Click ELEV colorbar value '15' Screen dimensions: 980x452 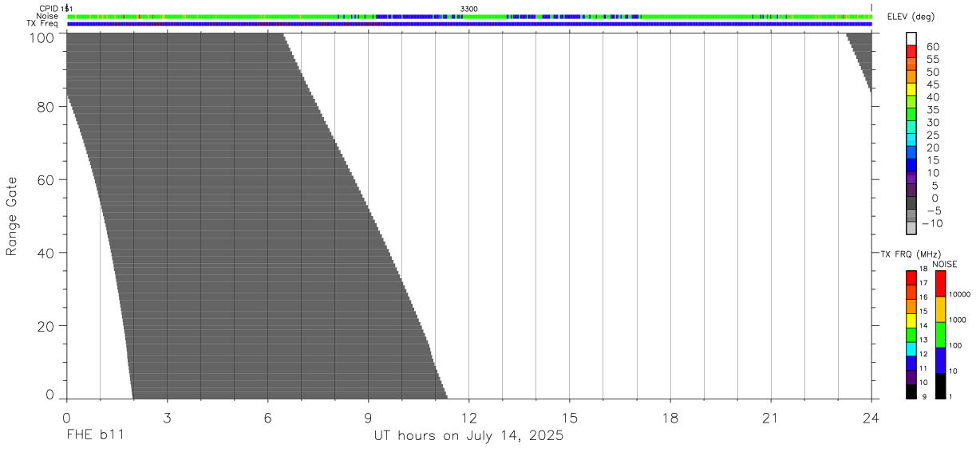932,160
